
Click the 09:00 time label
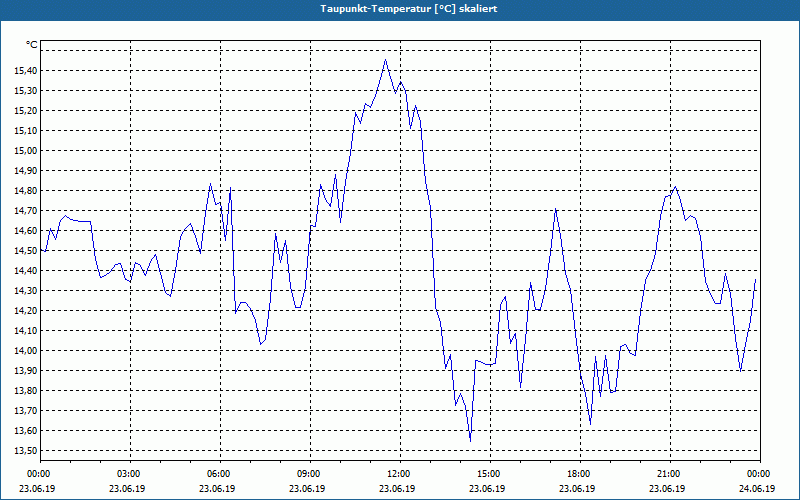point(310,474)
